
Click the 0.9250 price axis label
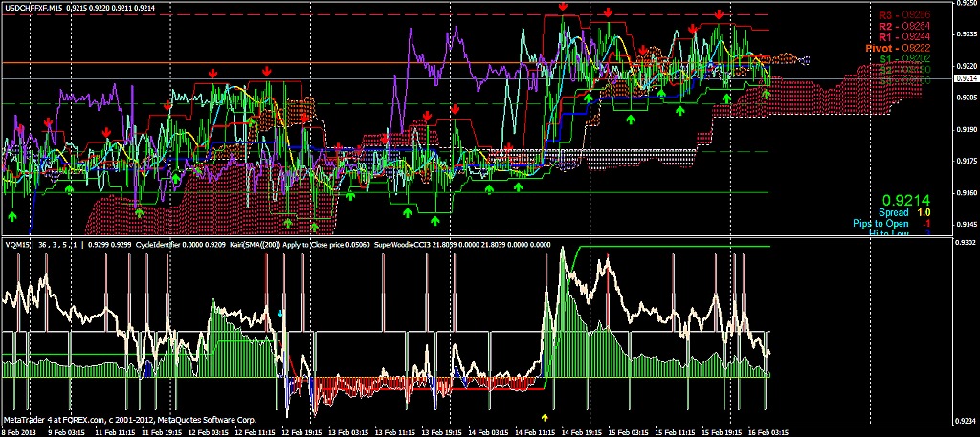point(967,3)
